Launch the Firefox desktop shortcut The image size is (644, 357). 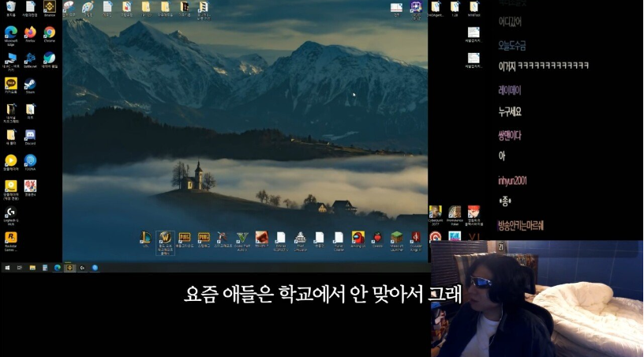(30, 34)
